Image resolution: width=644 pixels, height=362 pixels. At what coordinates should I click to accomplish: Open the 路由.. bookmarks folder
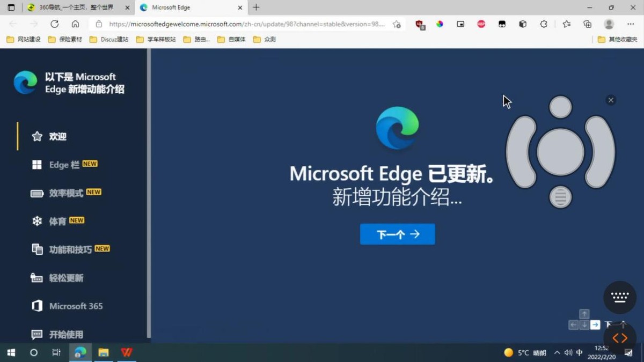[x=196, y=39]
